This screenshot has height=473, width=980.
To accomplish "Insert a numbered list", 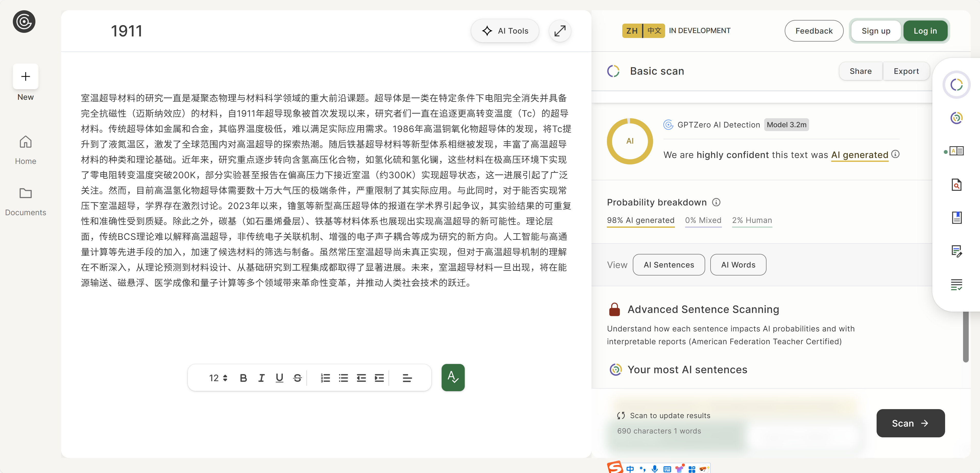I will click(325, 378).
